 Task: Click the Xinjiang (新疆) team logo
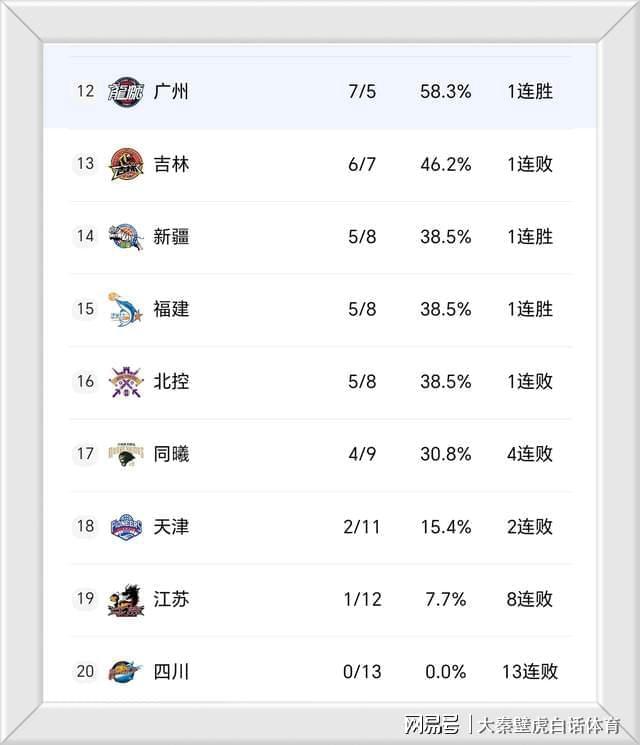coord(126,237)
